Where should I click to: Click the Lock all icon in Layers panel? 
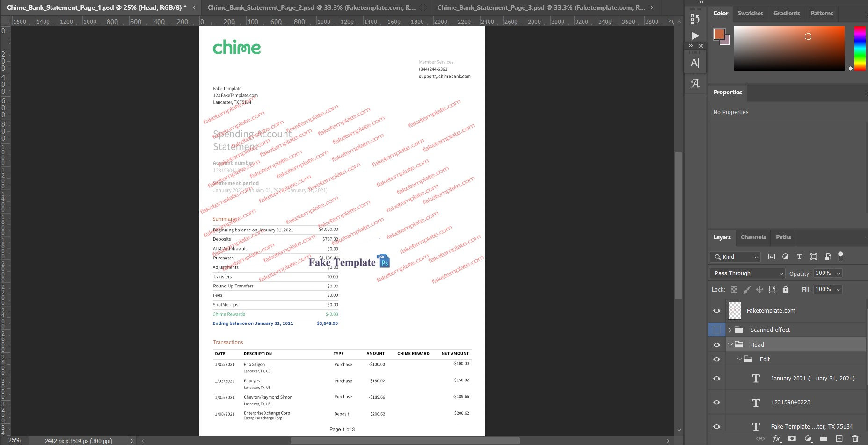point(785,289)
